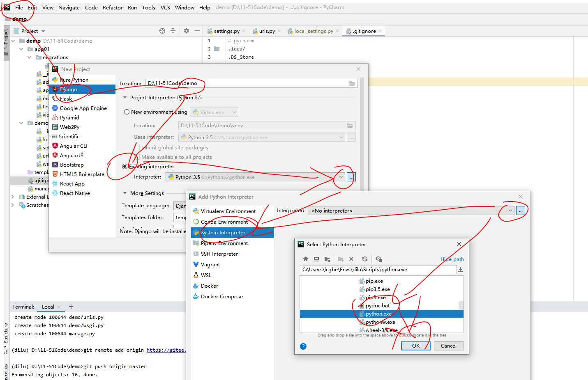Click the New Folder icon in file chooser

[341, 259]
